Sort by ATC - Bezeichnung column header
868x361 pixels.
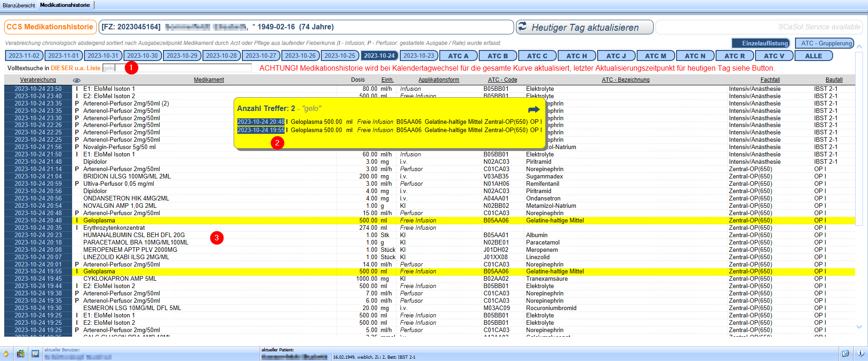[x=626, y=80]
